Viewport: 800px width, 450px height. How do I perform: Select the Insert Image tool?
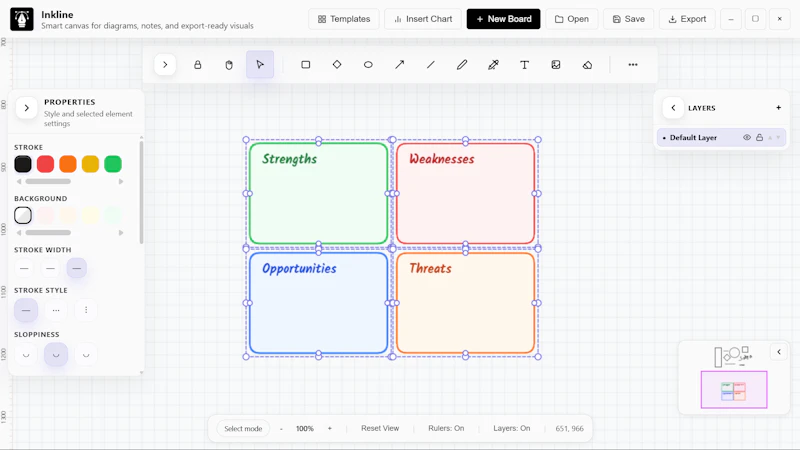(x=556, y=65)
